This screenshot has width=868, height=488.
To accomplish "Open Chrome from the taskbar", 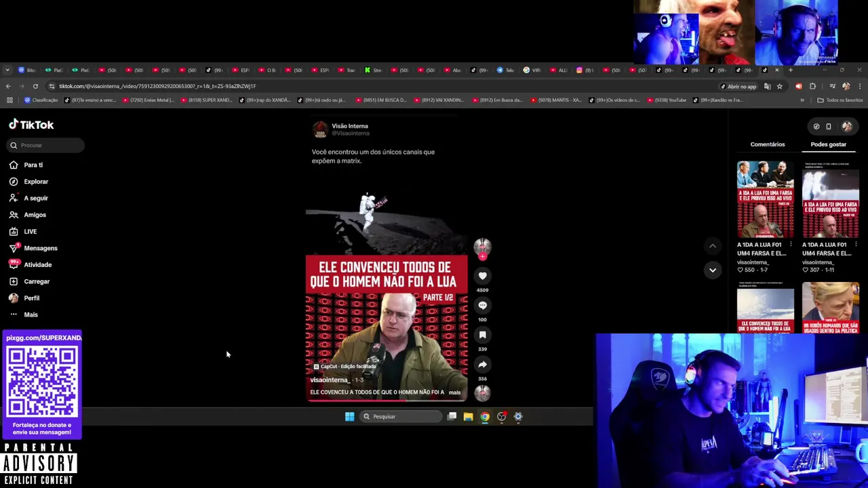I will 485,417.
